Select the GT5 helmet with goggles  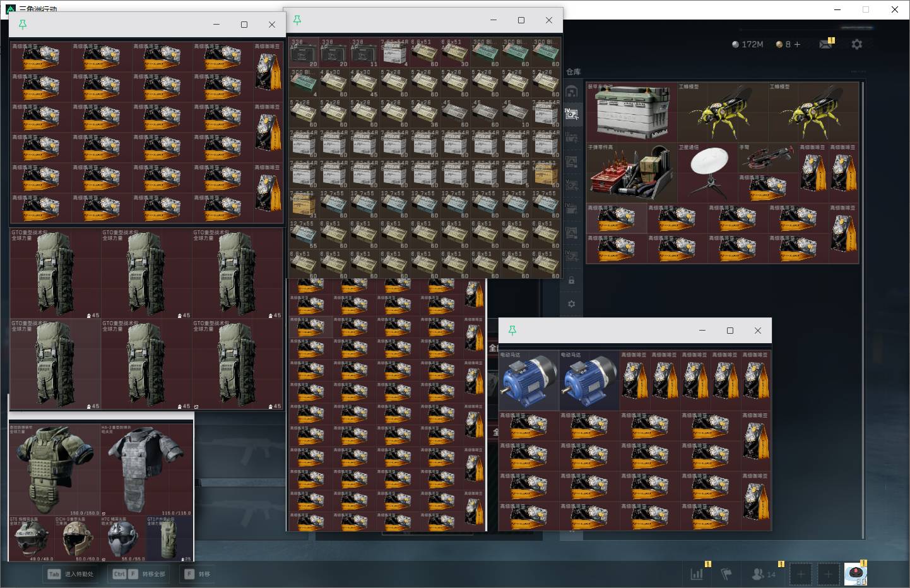pos(32,539)
